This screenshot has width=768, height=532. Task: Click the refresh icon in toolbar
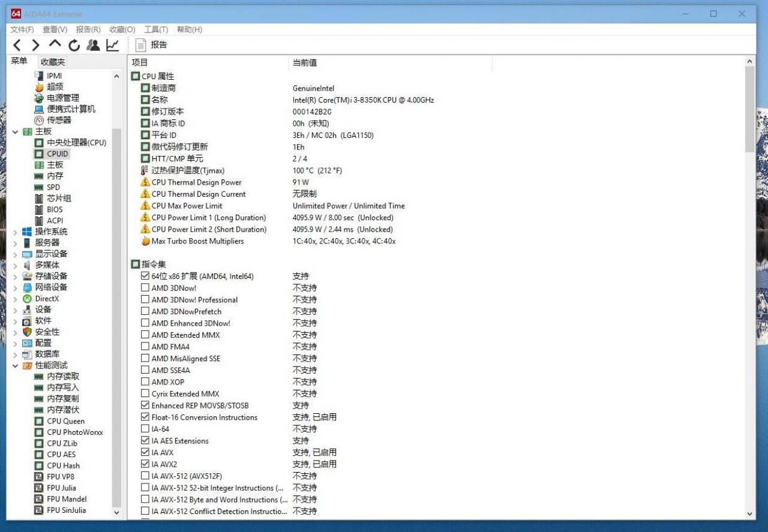pos(74,45)
